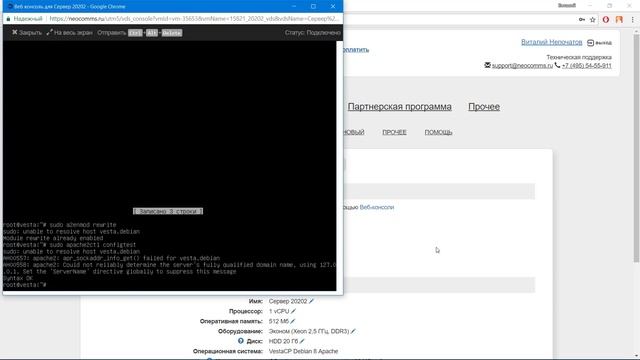Edit processor 1 vCPU pencil icon
This screenshot has height=360, width=640.
pos(293,311)
